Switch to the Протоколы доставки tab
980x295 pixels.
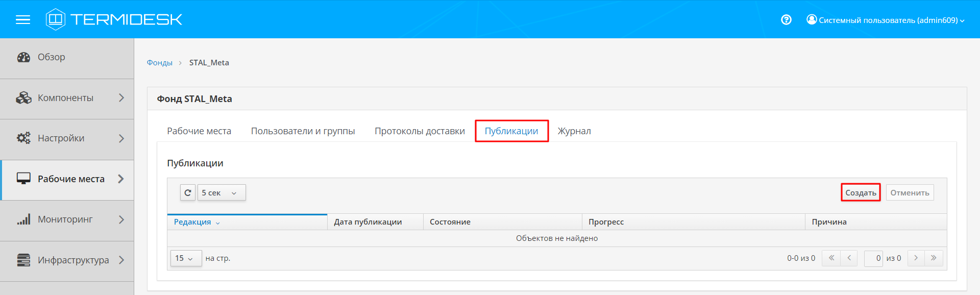(x=420, y=131)
